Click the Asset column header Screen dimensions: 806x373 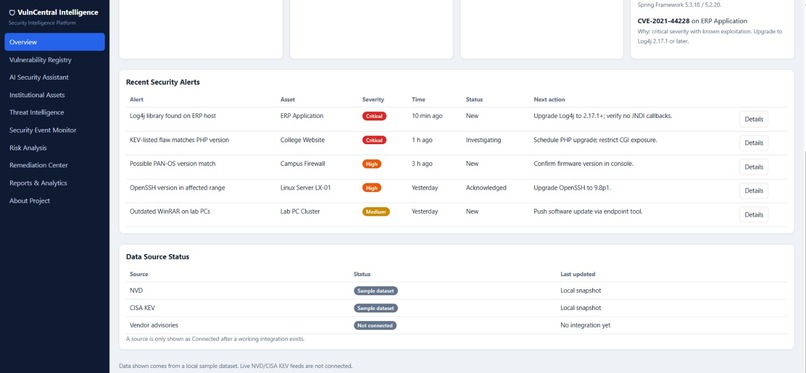tap(287, 100)
